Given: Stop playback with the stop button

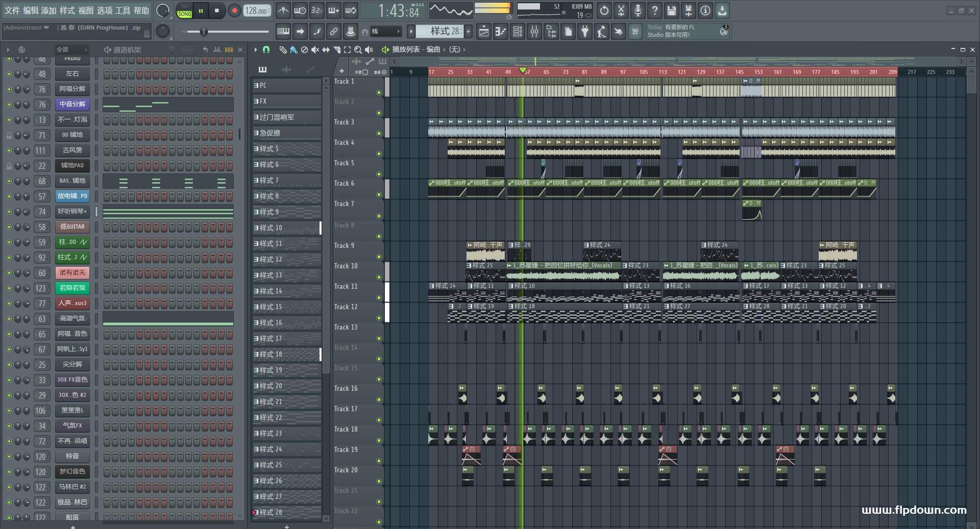Looking at the screenshot, I should (217, 11).
